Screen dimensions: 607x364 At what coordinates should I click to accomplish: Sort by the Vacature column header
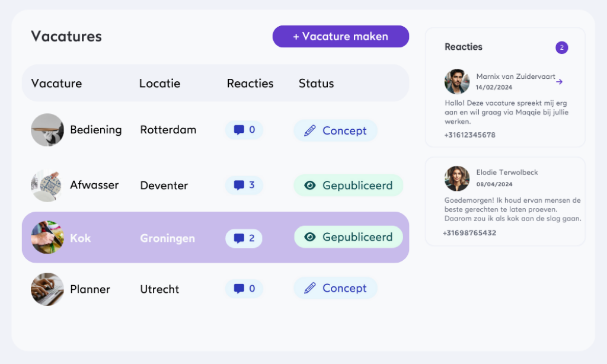click(56, 84)
